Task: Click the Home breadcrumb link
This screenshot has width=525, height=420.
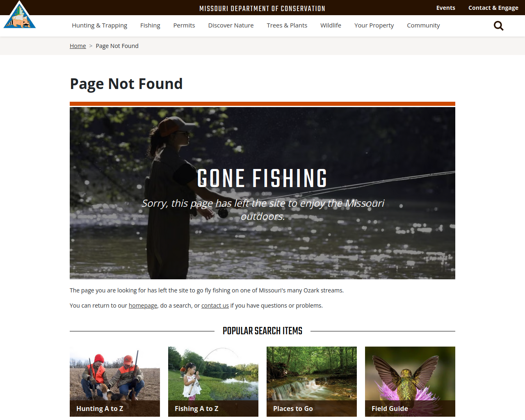Action: click(78, 46)
